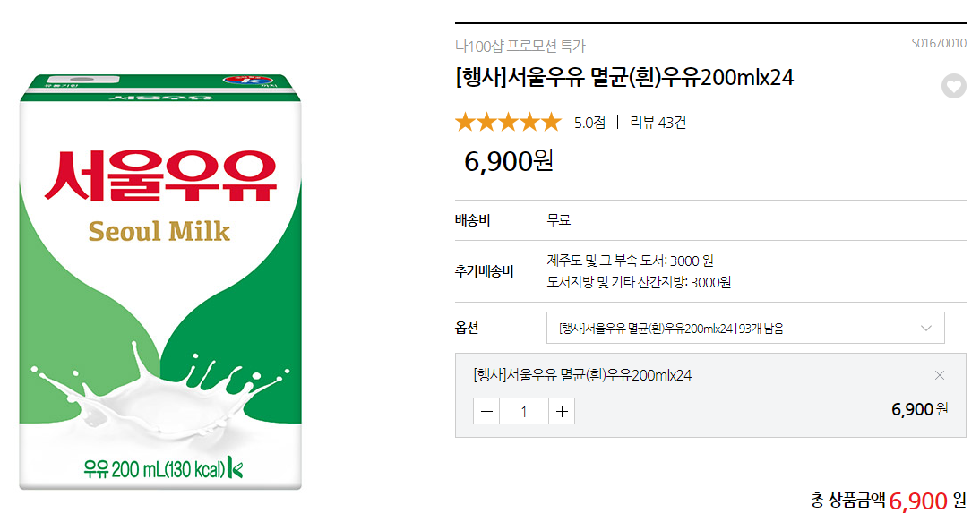The width and height of the screenshot is (980, 522).
Task: Open the 리뷰 43건 reviews link
Action: (658, 123)
